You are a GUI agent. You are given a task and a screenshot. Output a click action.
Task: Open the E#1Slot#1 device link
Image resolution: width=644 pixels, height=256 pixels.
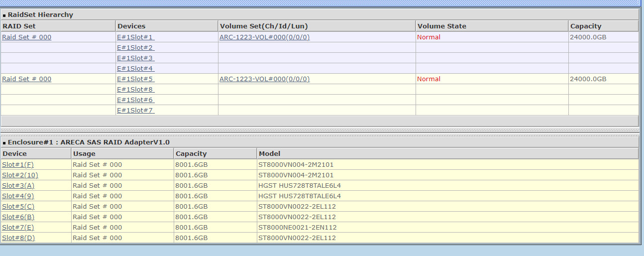(x=135, y=37)
